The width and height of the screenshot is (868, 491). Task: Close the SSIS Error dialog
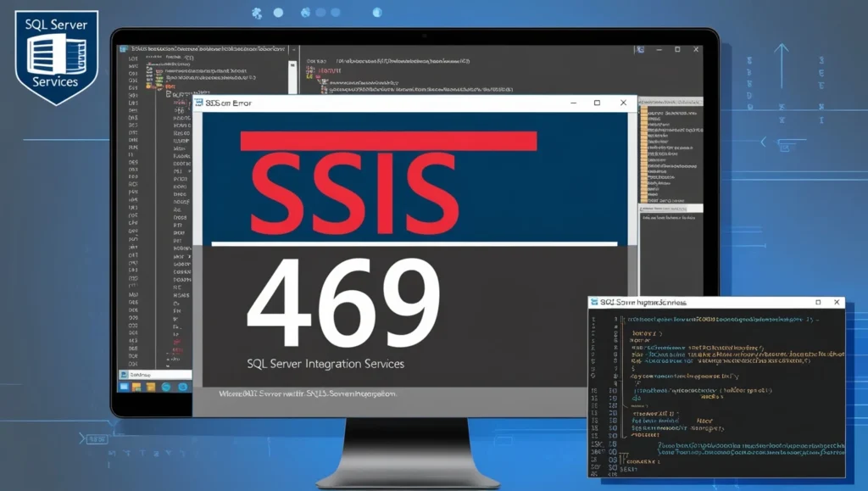(x=623, y=103)
